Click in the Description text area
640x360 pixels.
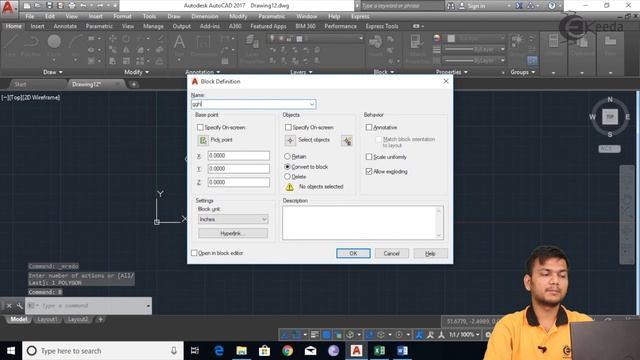tap(363, 222)
